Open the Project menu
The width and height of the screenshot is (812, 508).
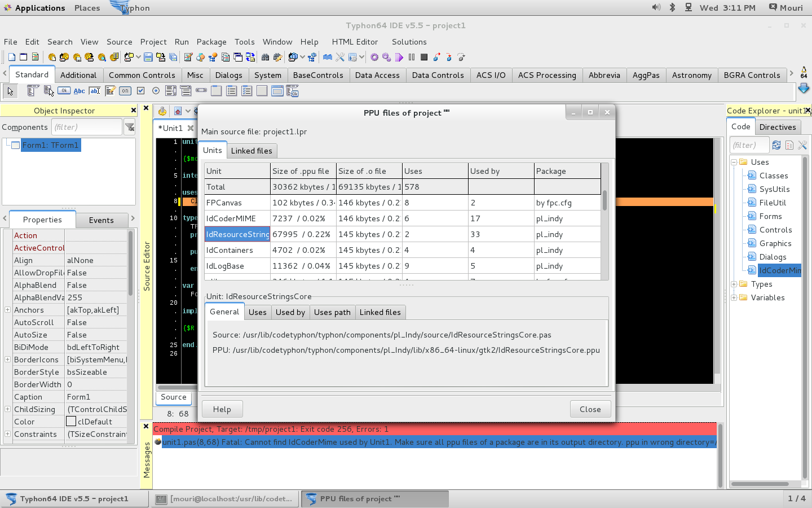click(153, 42)
